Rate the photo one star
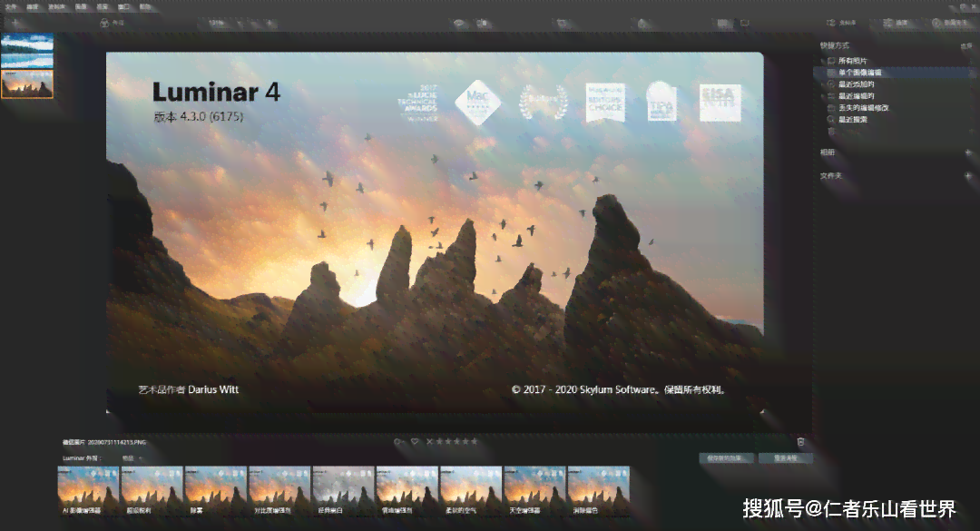This screenshot has height=531, width=980. tap(439, 441)
